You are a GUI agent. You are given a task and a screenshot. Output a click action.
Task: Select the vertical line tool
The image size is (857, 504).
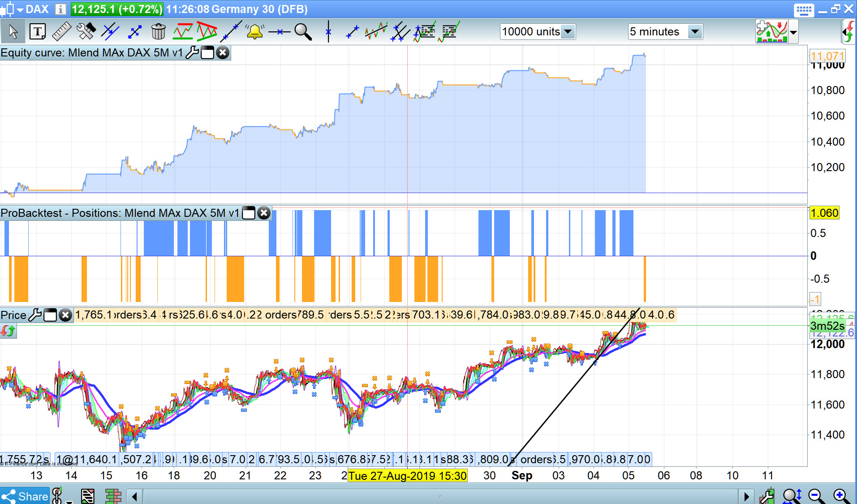coord(328,32)
